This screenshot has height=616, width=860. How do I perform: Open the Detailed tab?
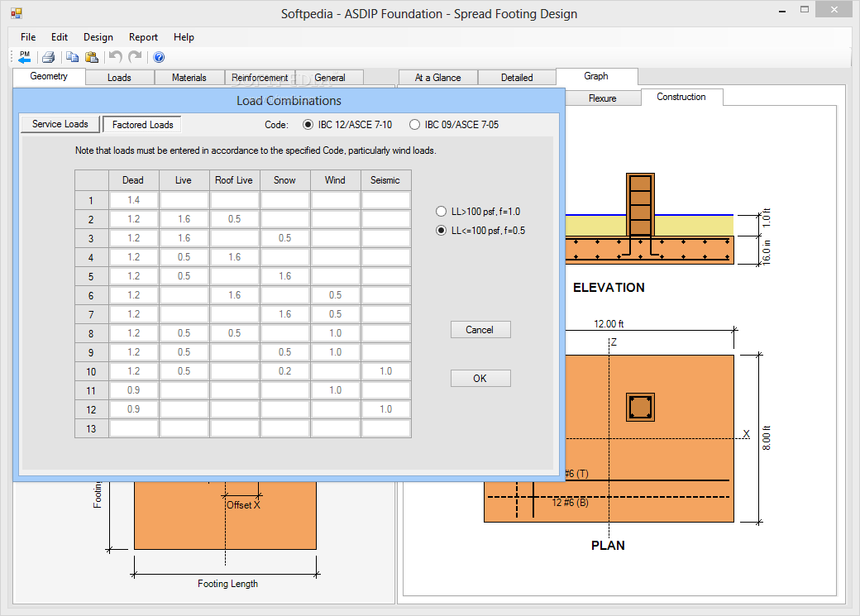(517, 78)
